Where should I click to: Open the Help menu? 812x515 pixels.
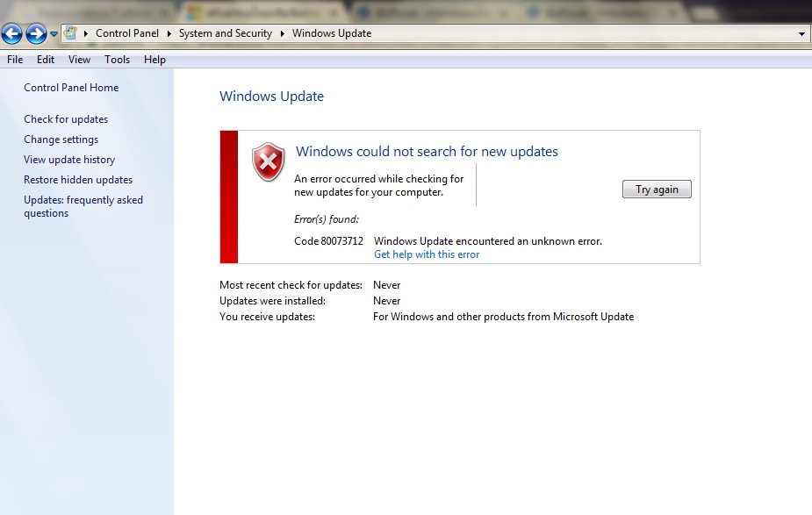[154, 60]
